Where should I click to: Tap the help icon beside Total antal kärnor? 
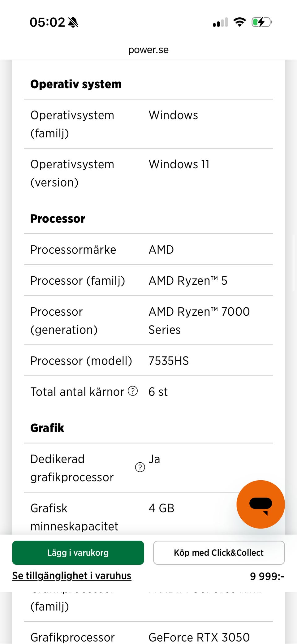click(133, 391)
